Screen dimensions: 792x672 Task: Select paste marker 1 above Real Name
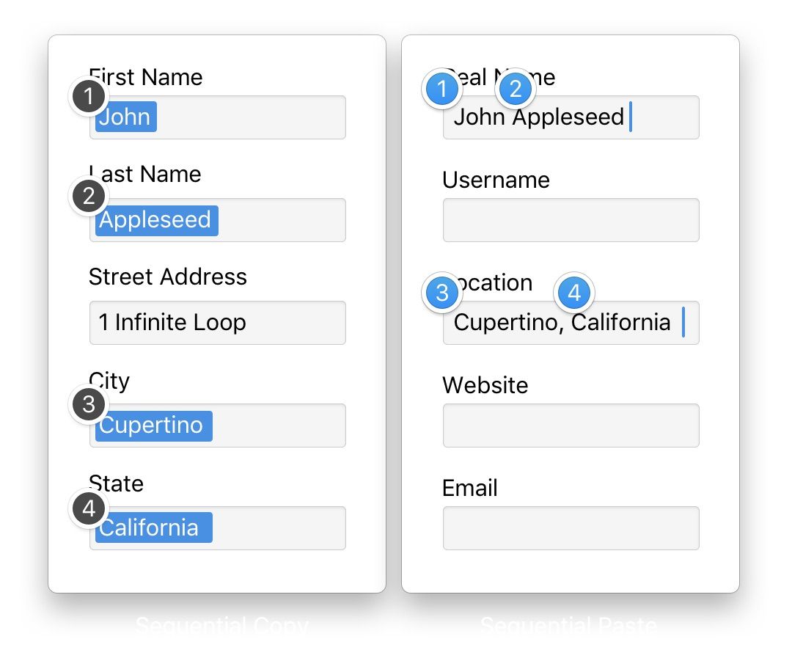click(443, 90)
